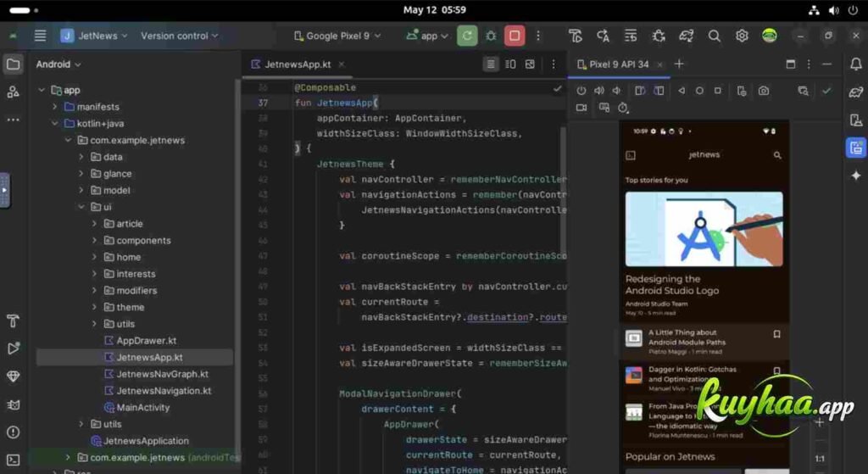Open Device Manager in right sidebar
This screenshot has height=474, width=868.
(x=855, y=120)
